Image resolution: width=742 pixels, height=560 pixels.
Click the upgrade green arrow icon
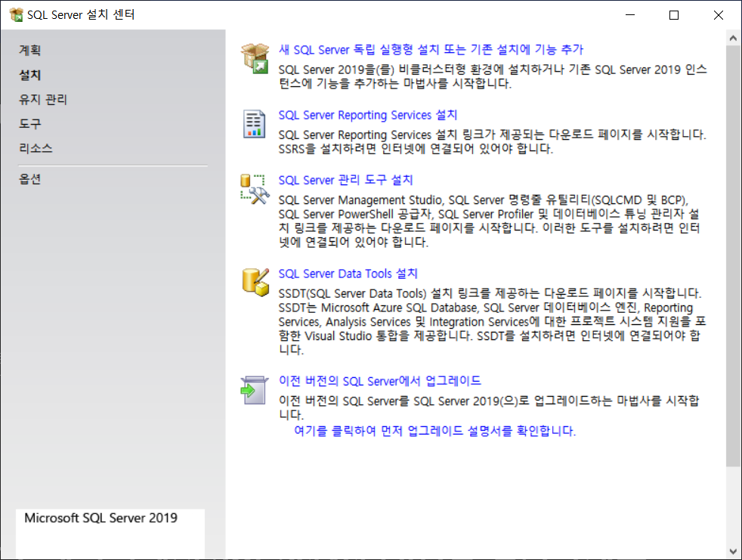click(x=255, y=390)
